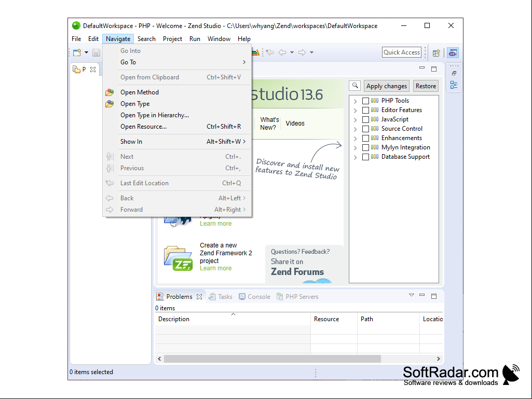Click the Restore icon in right sidebar
The image size is (532, 399).
tap(454, 73)
